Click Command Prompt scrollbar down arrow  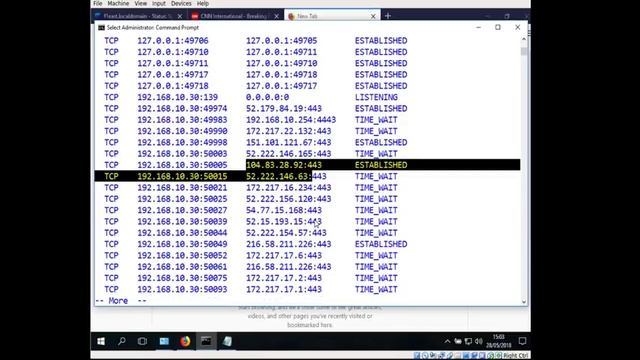524,302
